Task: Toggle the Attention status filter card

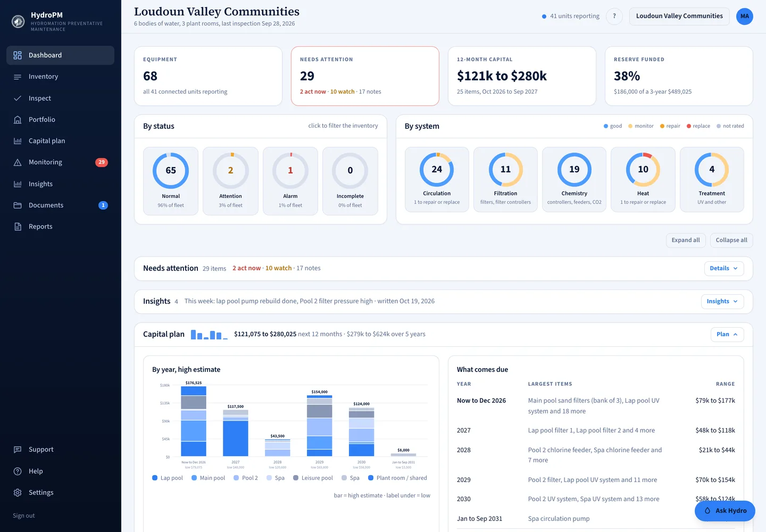Action: click(x=231, y=181)
